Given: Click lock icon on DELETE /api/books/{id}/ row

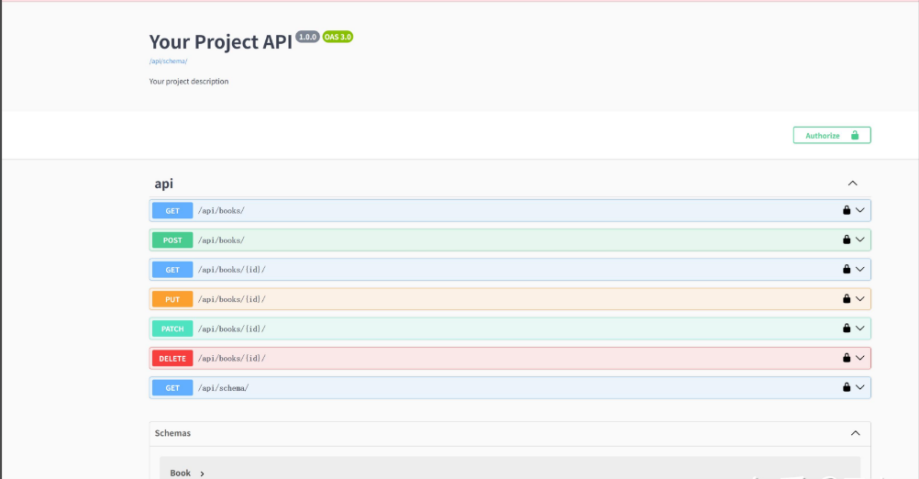Looking at the screenshot, I should coord(846,358).
